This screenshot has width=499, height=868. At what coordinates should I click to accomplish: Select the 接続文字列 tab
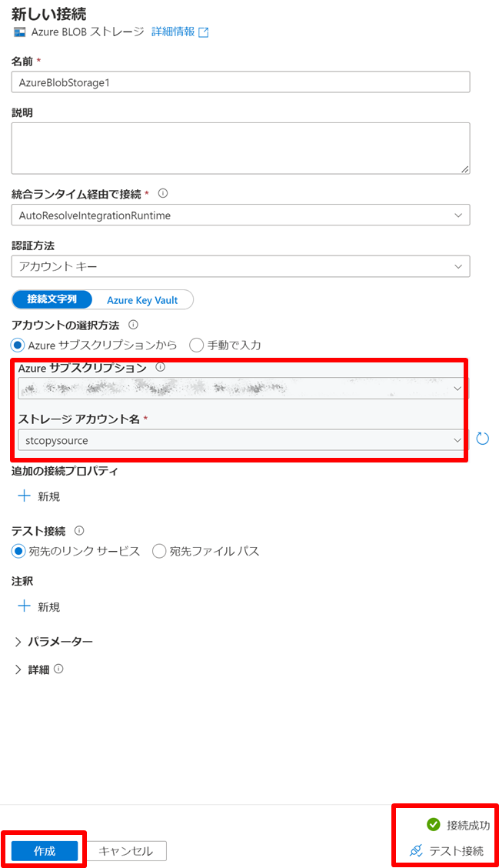(52, 299)
